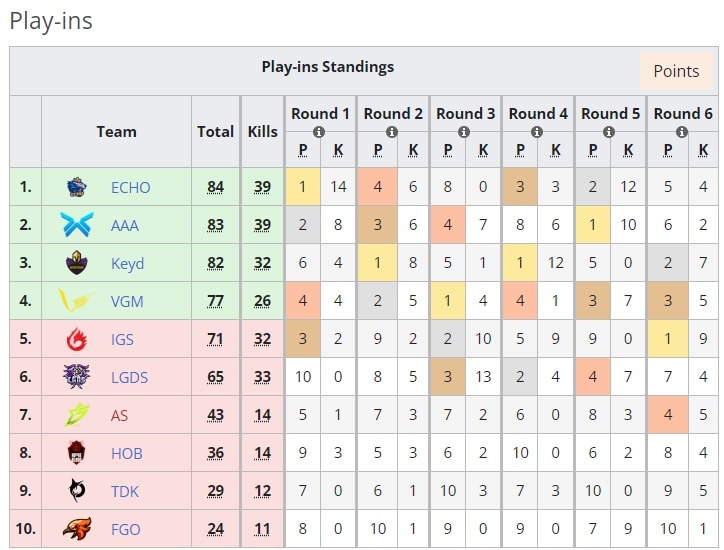Click the Round 4 info icon

tap(538, 131)
